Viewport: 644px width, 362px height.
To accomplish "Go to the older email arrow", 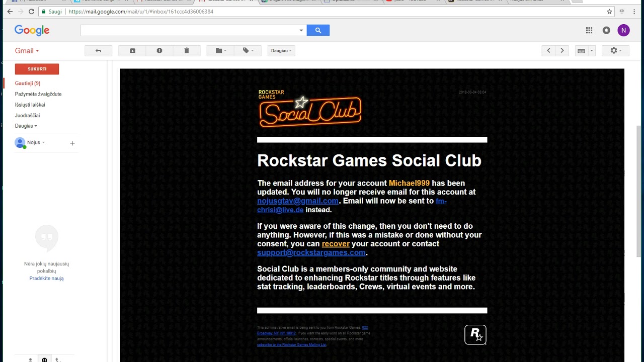I will (x=562, y=50).
